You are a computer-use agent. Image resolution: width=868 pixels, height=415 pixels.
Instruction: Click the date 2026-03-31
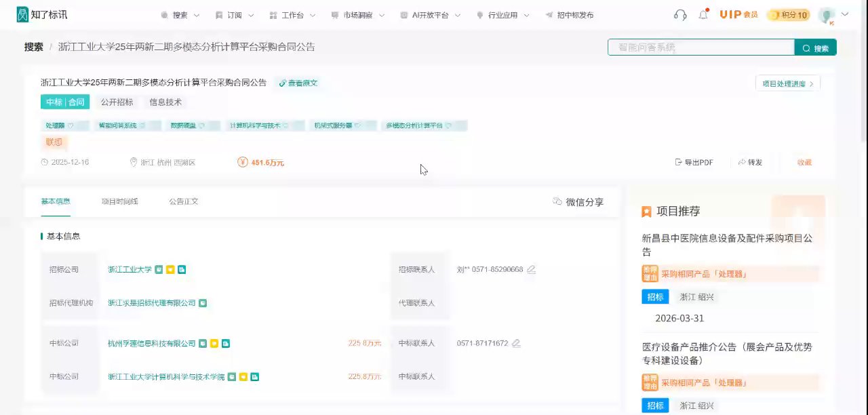point(679,318)
